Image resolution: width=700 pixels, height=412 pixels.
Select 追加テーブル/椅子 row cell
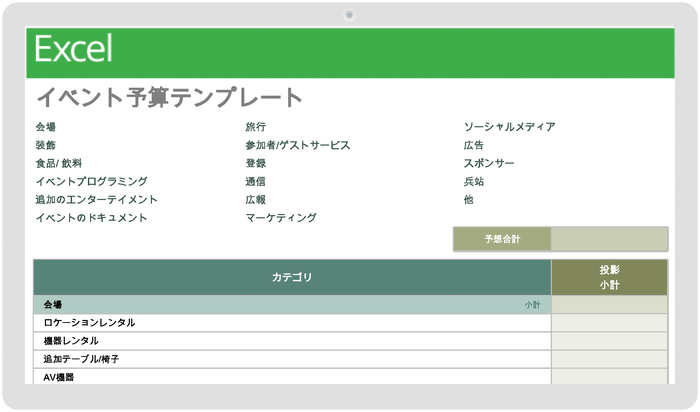point(292,359)
